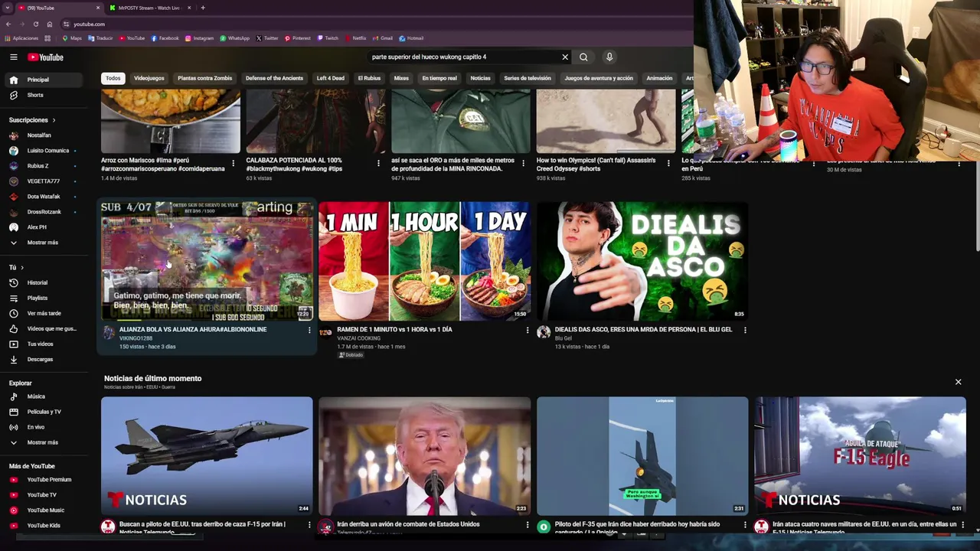
Task: Start voice search with the microphone icon
Action: click(609, 57)
